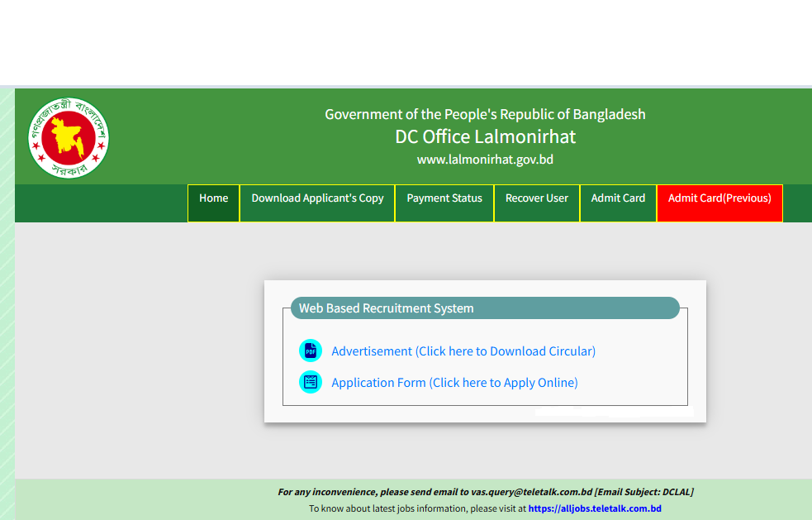Viewport: 812px width, 520px height.
Task: Visit the alljobs.teletalk.com.bd link
Action: pos(595,509)
